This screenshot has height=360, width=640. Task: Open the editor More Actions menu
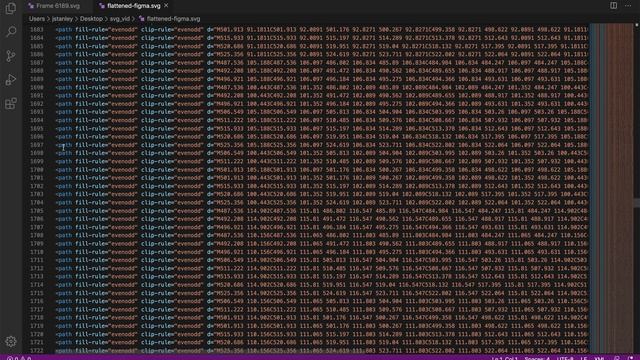pyautogui.click(x=628, y=5)
